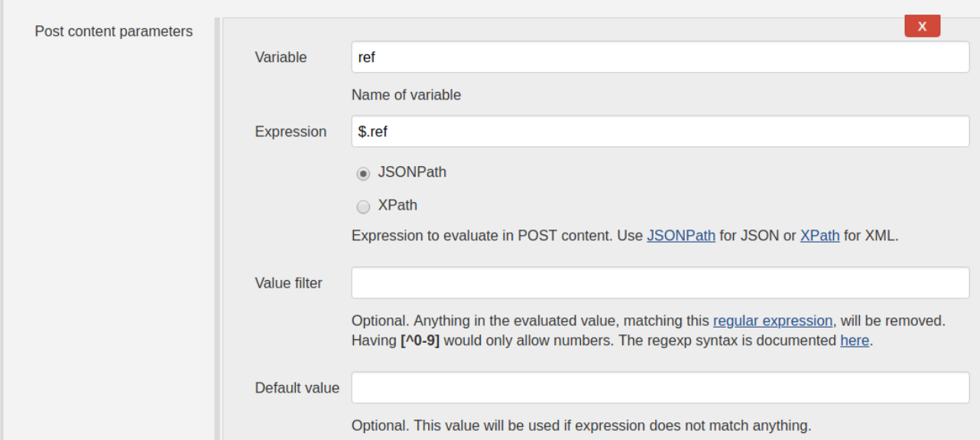Grab the gray vertical drag handle bar

click(217, 229)
